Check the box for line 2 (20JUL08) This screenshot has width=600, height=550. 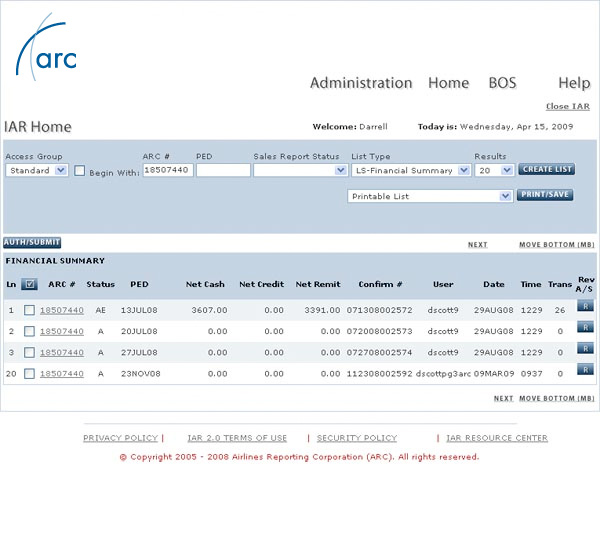pyautogui.click(x=29, y=331)
